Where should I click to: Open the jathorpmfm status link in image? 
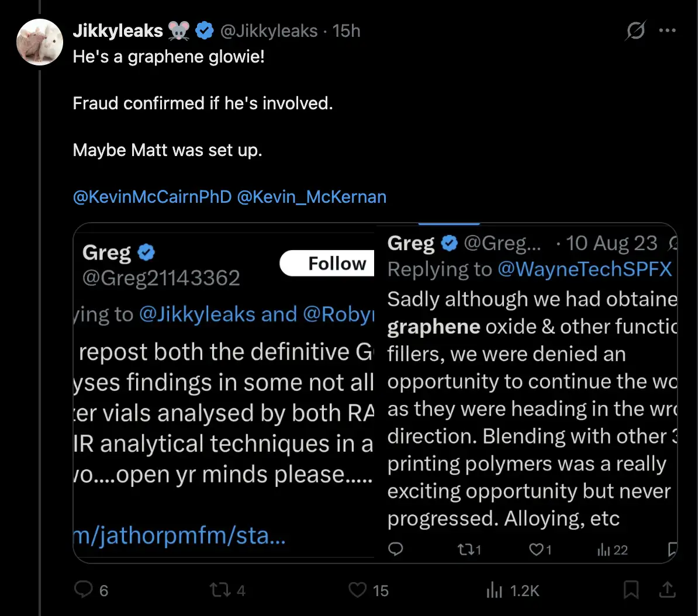pos(179,535)
